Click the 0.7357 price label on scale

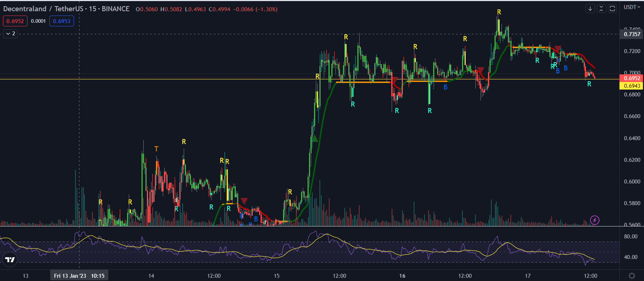(632, 34)
